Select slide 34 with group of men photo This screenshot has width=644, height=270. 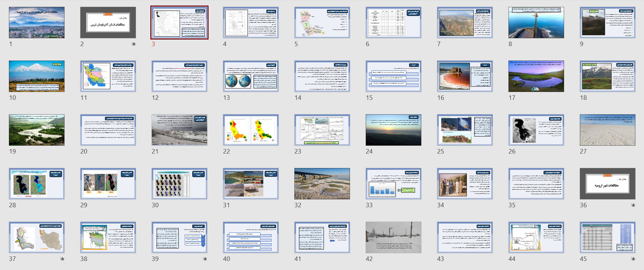point(465,184)
